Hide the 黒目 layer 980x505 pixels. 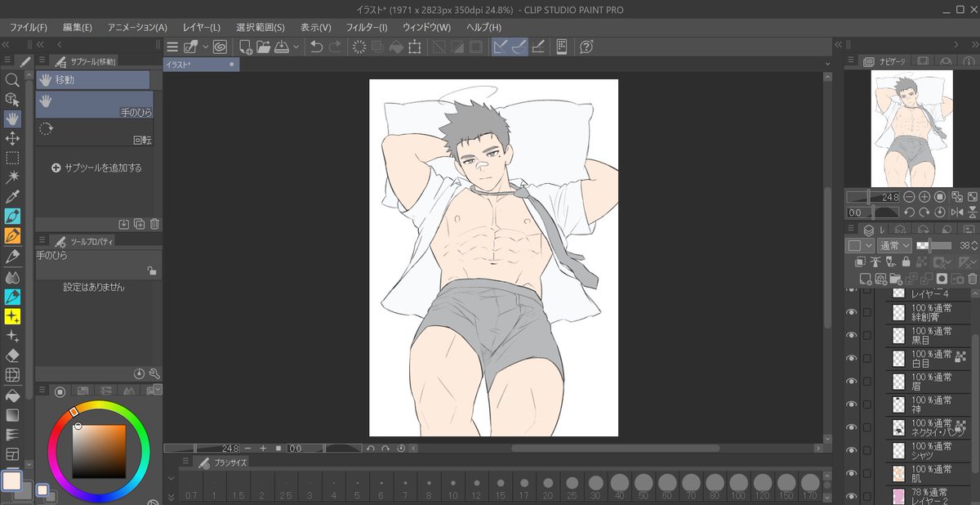click(x=852, y=335)
